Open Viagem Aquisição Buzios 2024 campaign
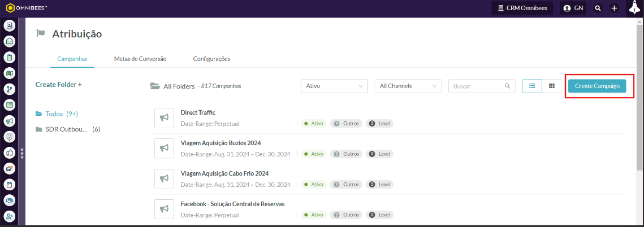Image resolution: width=644 pixels, height=227 pixels. coord(221,143)
